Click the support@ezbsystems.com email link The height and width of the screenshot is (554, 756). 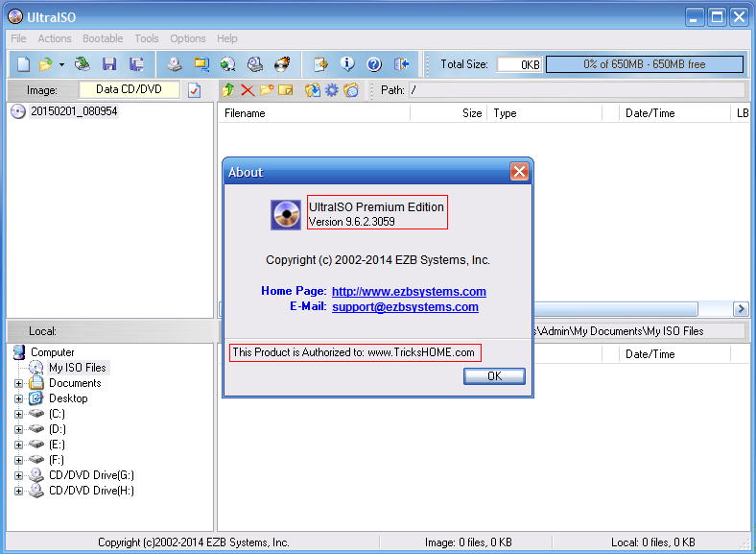tap(405, 307)
